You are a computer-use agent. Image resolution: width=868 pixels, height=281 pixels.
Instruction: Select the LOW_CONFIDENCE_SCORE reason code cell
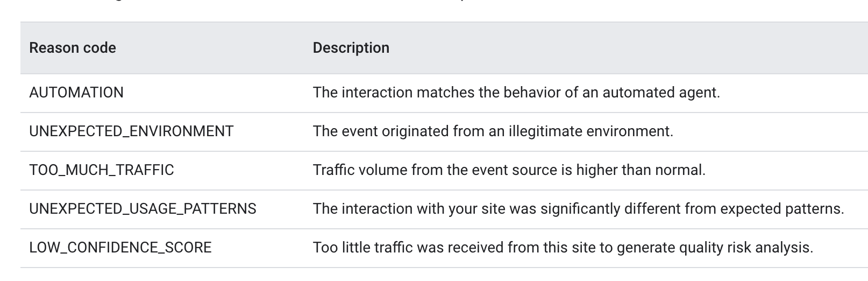pos(120,248)
